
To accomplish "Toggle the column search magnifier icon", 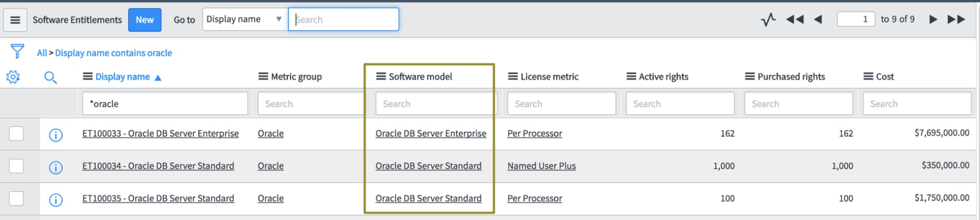I will [x=50, y=77].
